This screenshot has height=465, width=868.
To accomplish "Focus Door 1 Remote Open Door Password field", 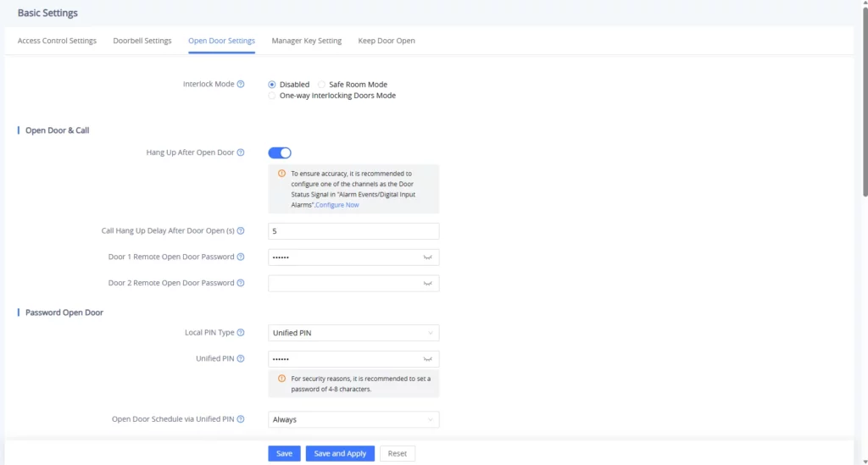I will [x=353, y=257].
